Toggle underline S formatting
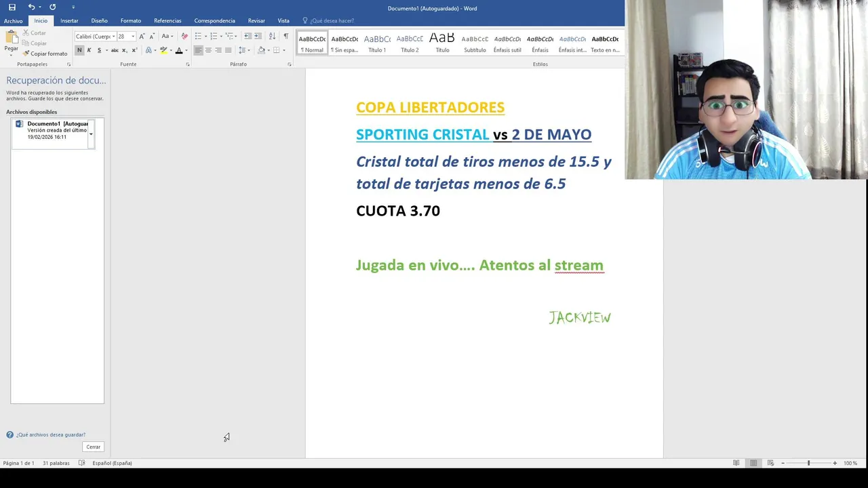The width and height of the screenshot is (868, 488). pos(99,50)
